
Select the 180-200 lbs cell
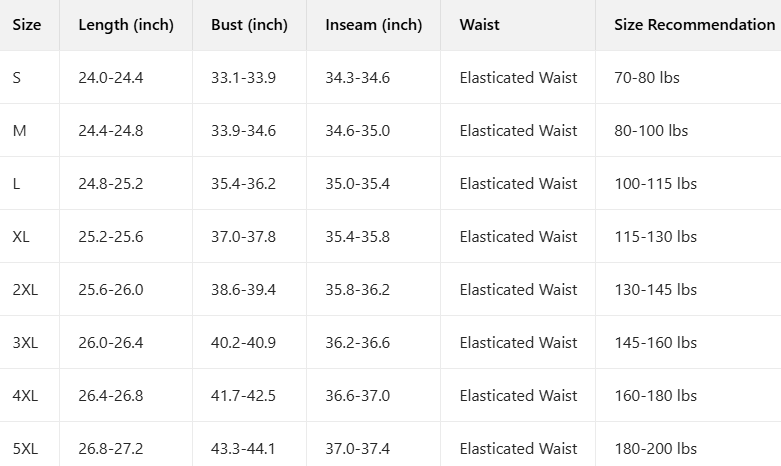tap(655, 449)
